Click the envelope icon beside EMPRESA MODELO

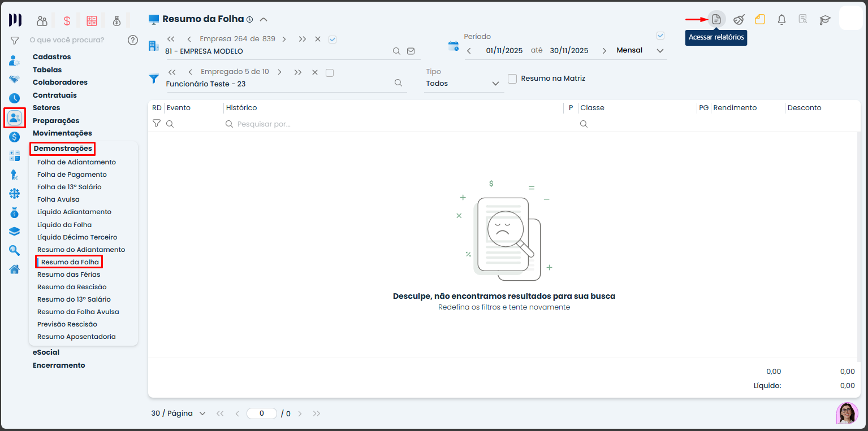(411, 51)
